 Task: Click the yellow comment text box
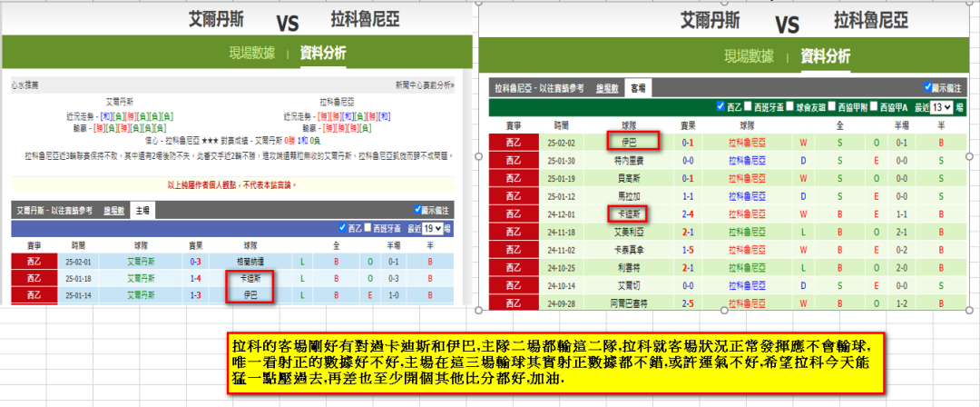pos(555,363)
